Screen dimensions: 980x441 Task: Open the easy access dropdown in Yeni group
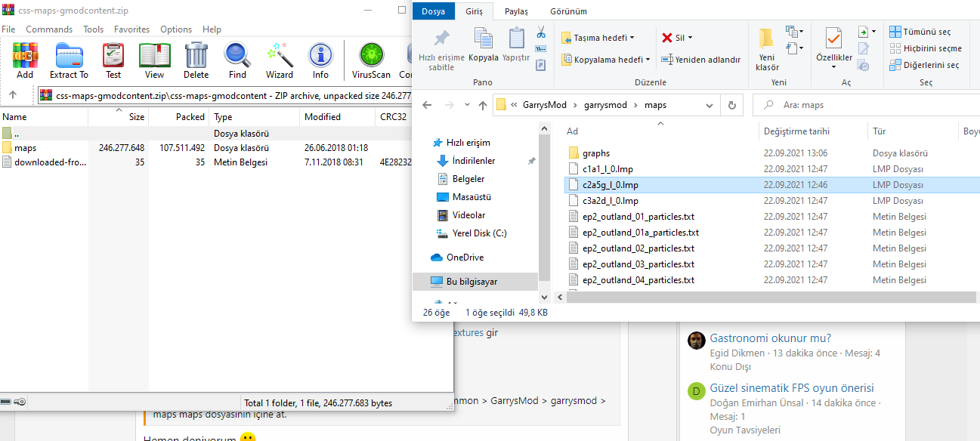pos(794,49)
